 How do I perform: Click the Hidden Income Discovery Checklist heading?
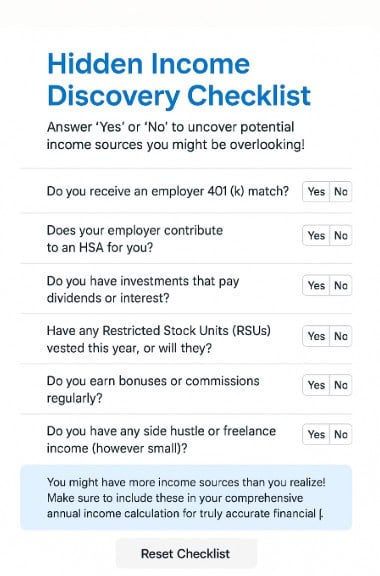click(179, 80)
